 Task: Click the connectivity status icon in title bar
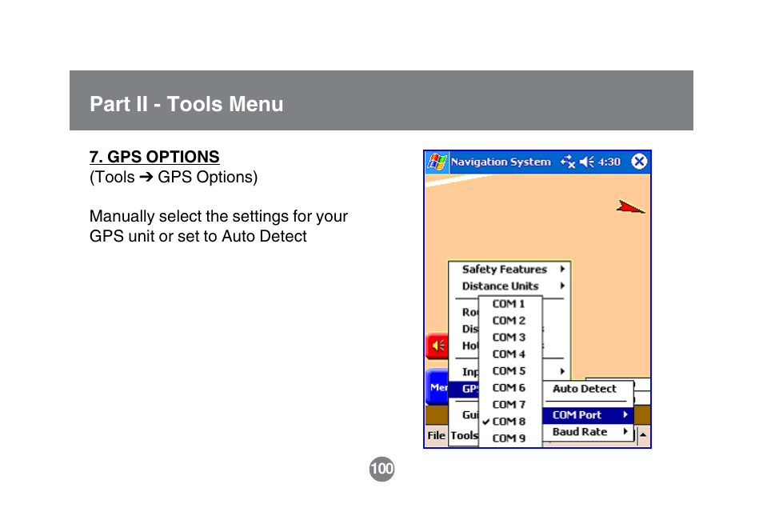tap(567, 162)
